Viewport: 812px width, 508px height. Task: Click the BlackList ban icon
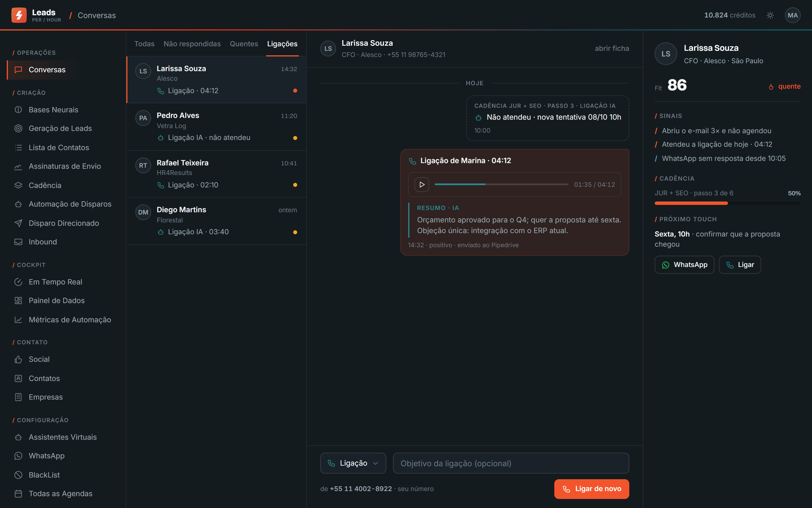point(18,475)
